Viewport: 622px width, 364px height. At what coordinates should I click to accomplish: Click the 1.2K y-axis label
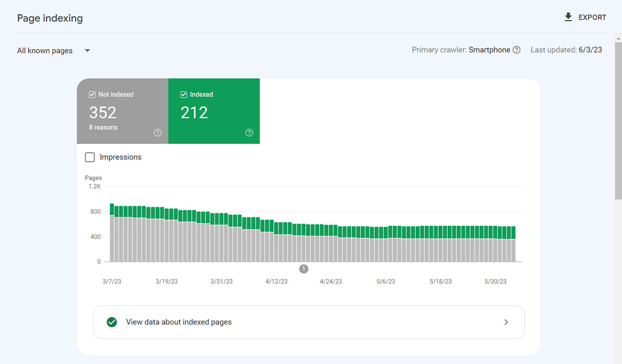coord(94,186)
